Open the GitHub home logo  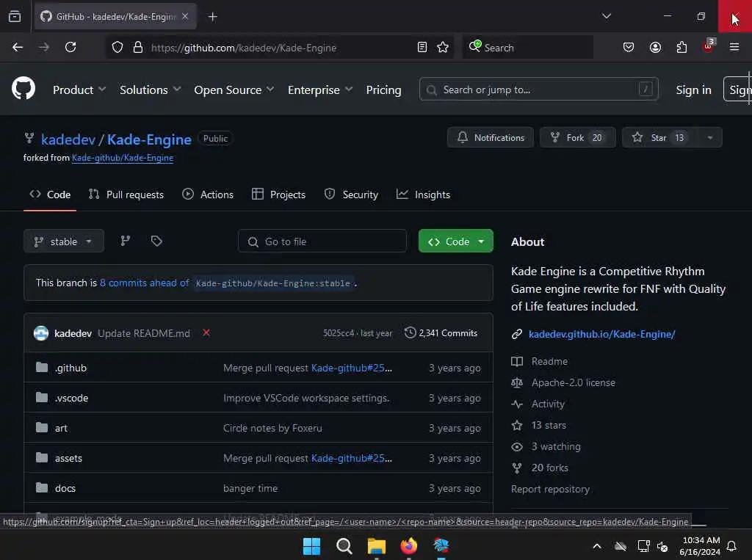(x=23, y=89)
